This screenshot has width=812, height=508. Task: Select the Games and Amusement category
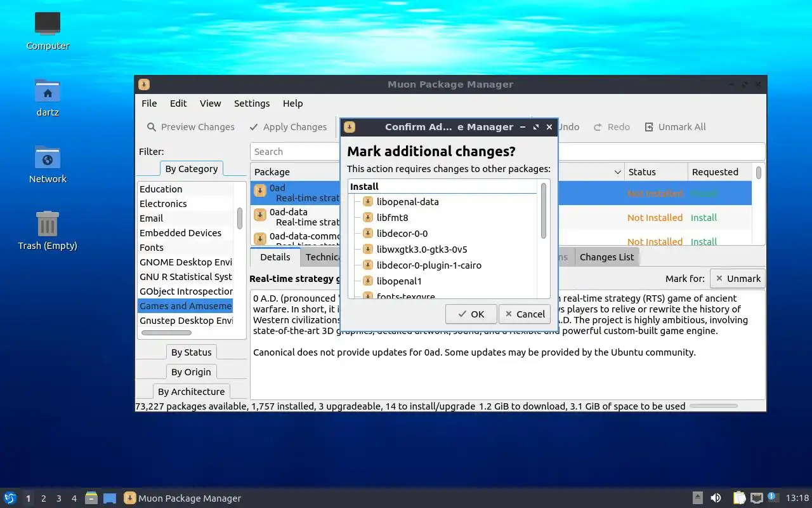[x=185, y=306]
